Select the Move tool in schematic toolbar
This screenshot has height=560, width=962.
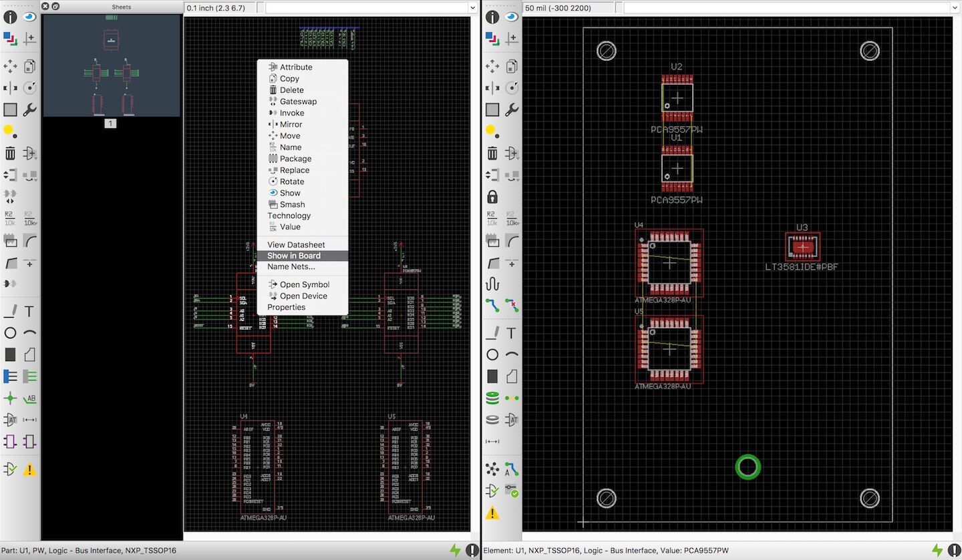pyautogui.click(x=10, y=66)
